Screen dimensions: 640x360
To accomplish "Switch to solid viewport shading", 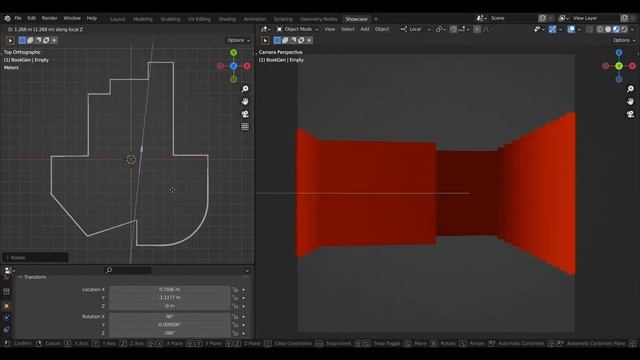I will pos(608,29).
